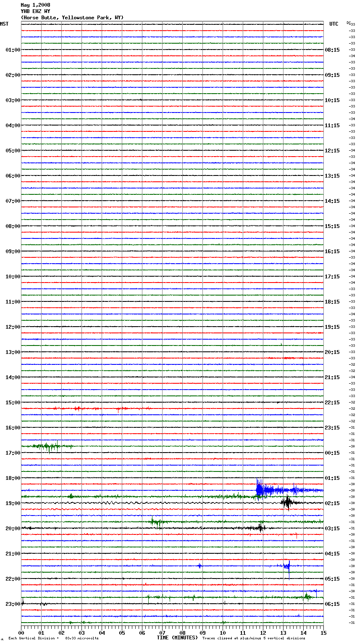Click the 00:15 UTC time label
The image size is (357, 644).
[x=332, y=453]
